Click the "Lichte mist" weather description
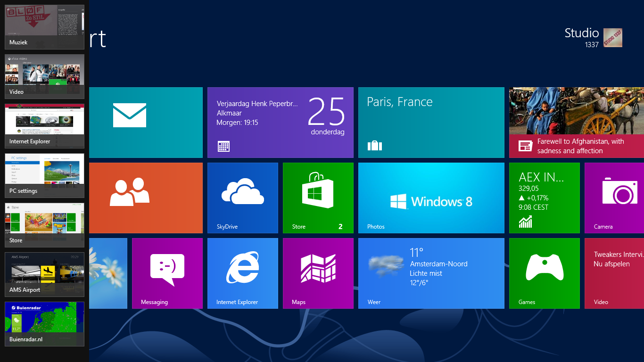This screenshot has height=362, width=644. [426, 273]
